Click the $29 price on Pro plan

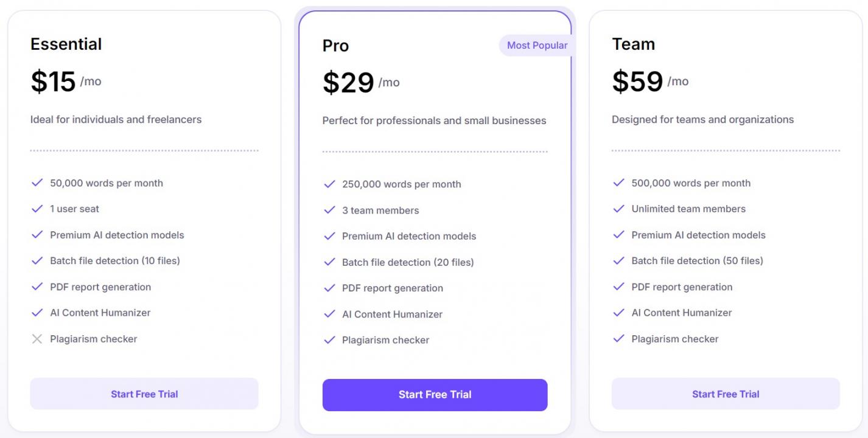click(x=348, y=83)
